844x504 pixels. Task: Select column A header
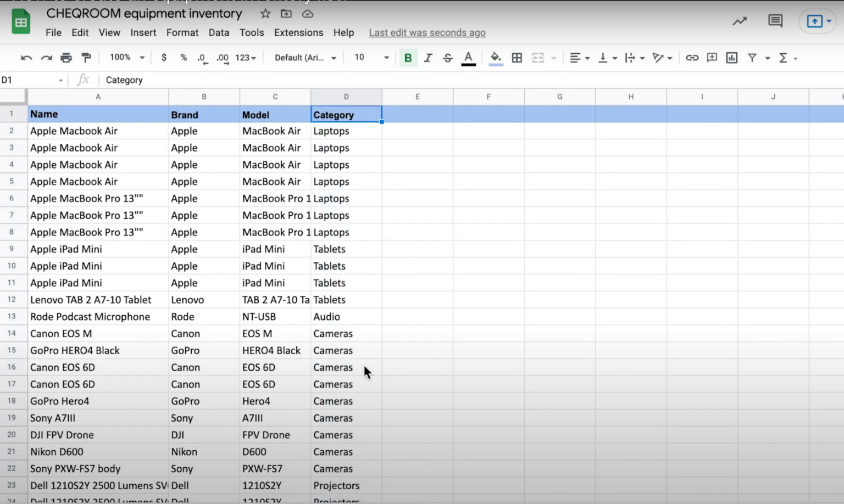tap(98, 97)
